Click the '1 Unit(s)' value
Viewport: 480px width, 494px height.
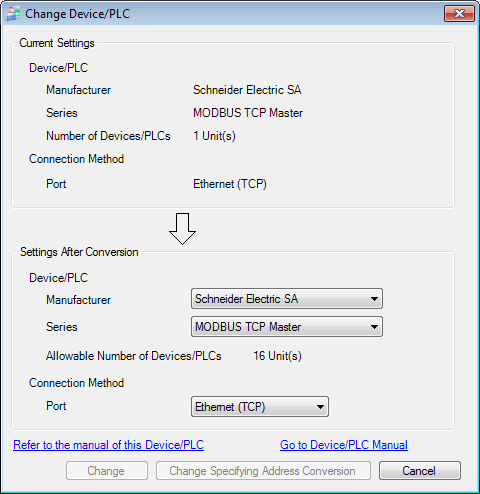point(214,136)
